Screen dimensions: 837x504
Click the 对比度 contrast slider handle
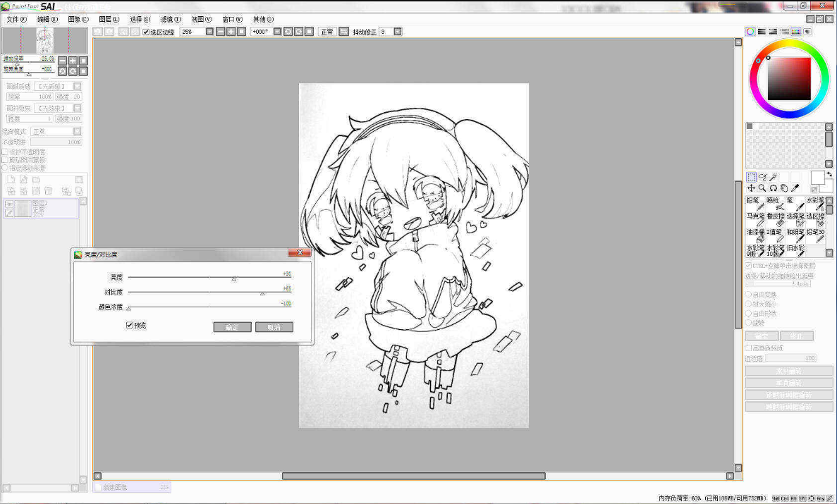(262, 294)
